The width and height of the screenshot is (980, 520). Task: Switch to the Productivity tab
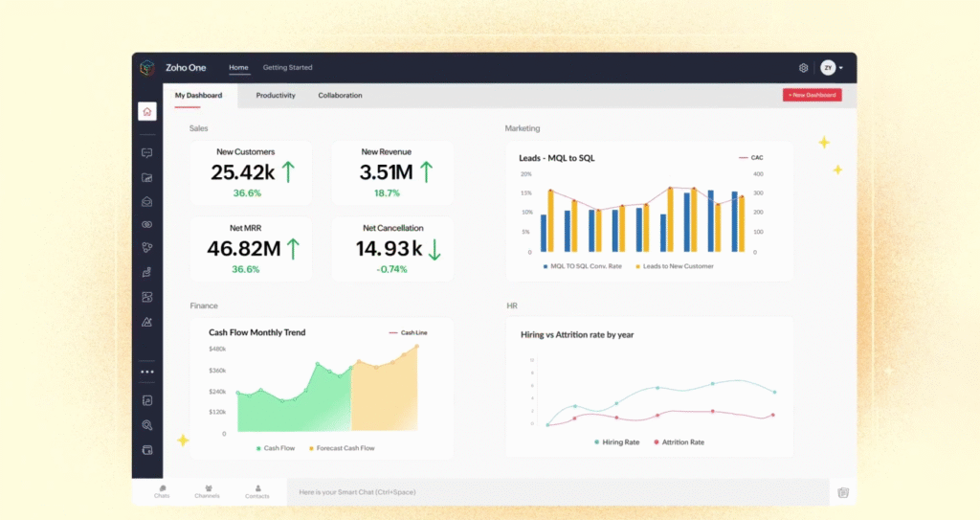(x=276, y=96)
